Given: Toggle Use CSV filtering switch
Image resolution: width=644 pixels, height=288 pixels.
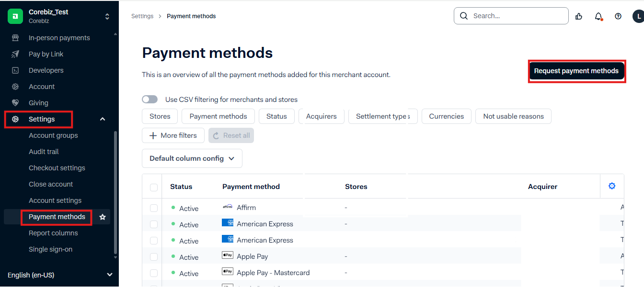Looking at the screenshot, I should [150, 100].
